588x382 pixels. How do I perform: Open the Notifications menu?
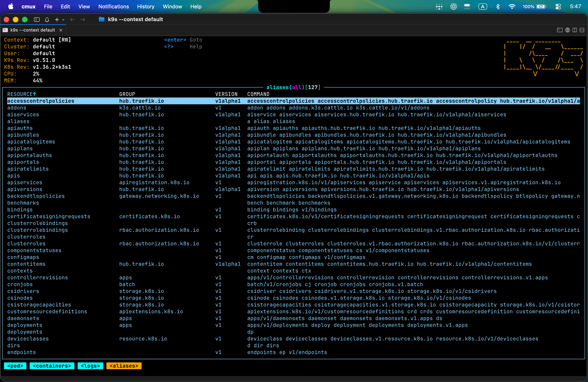(x=114, y=6)
